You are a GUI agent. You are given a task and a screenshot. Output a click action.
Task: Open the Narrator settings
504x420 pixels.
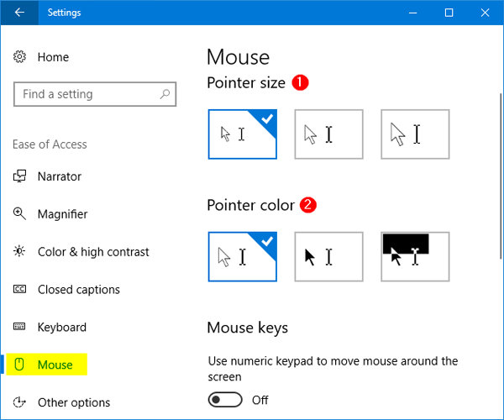click(60, 176)
